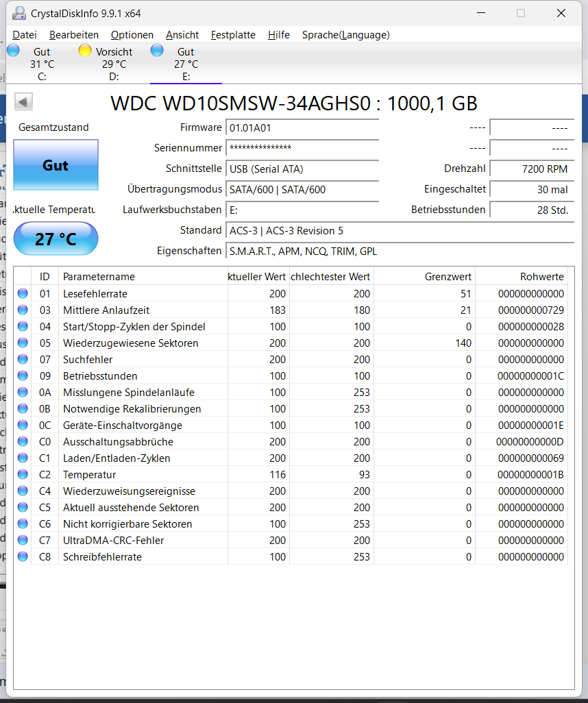Click status orb of Mittlere Anlaufzeit row
The width and height of the screenshot is (588, 703).
pos(23,310)
